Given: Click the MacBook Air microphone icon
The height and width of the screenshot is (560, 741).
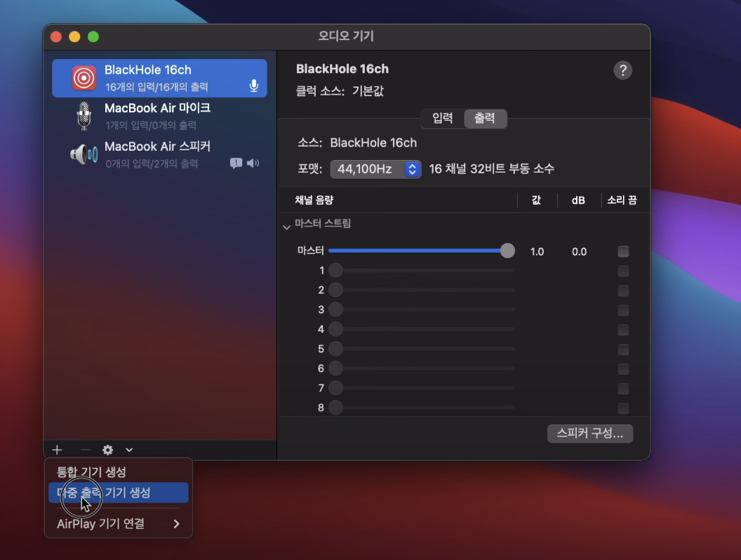Looking at the screenshot, I should point(84,116).
